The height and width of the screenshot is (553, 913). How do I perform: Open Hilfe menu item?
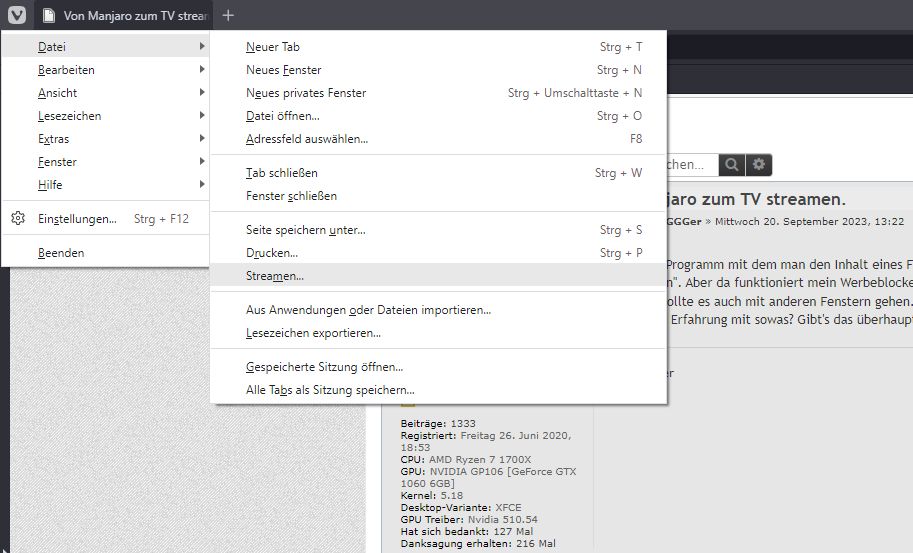[50, 185]
